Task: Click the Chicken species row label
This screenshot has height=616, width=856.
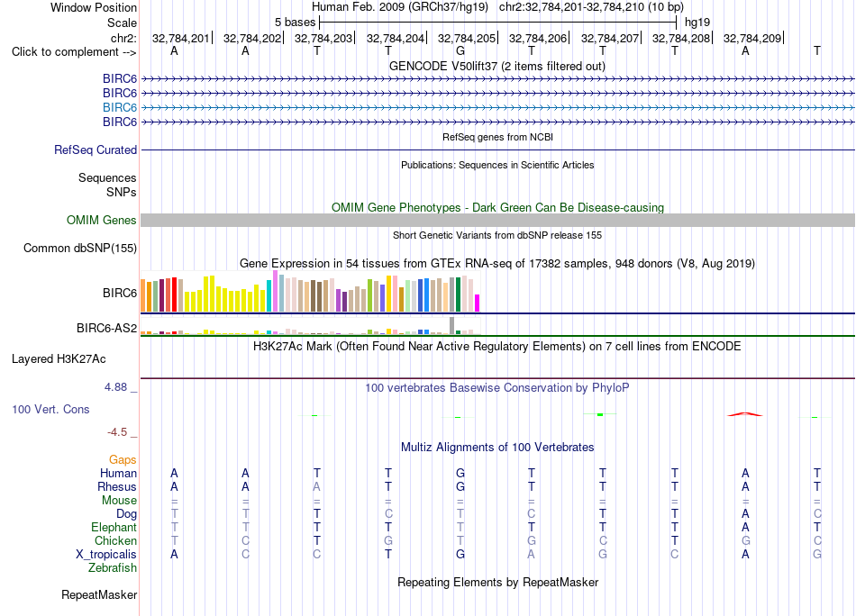Action: [115, 540]
